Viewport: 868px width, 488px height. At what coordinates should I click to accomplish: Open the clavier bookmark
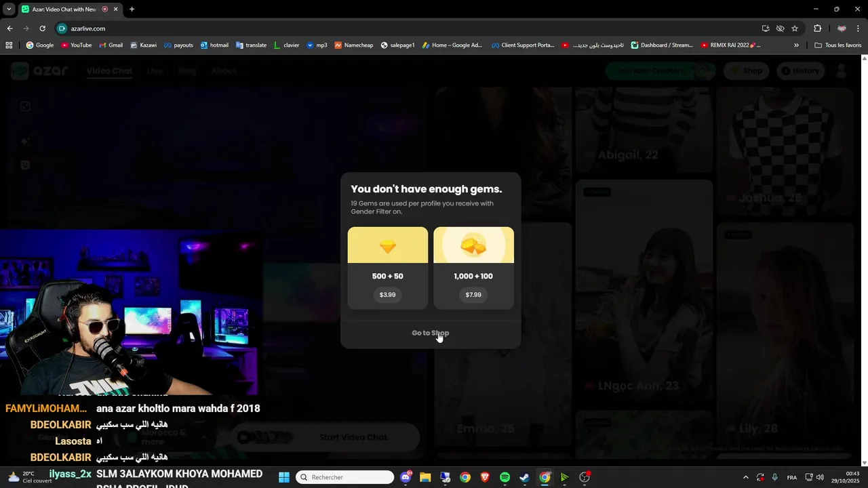pyautogui.click(x=286, y=45)
